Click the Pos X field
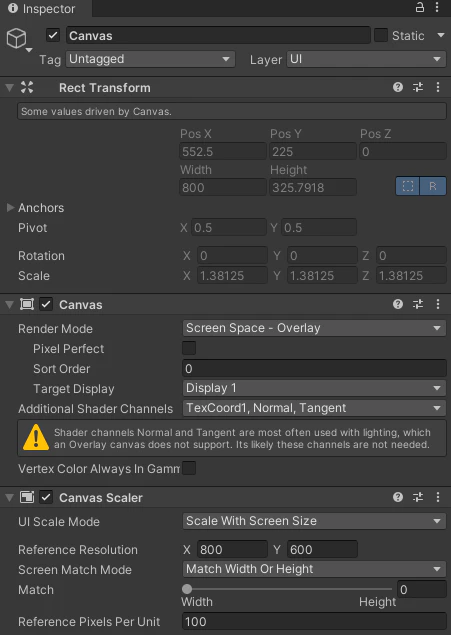The image size is (451, 635). tap(223, 151)
